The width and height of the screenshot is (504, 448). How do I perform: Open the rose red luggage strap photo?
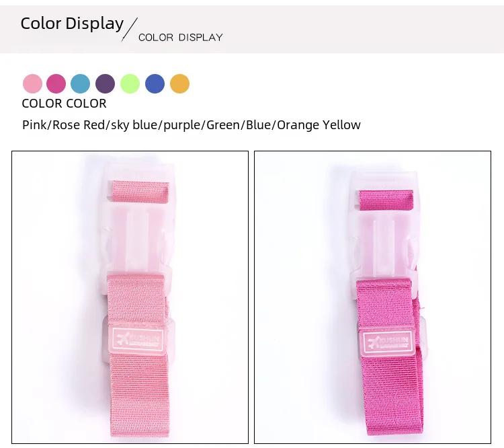click(x=372, y=297)
